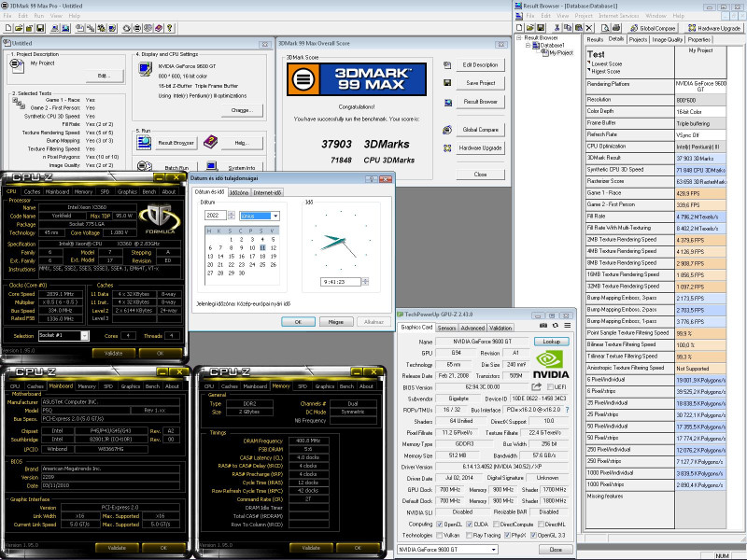
Task: Click the Save Project floppy icon beside score
Action: pos(447,83)
